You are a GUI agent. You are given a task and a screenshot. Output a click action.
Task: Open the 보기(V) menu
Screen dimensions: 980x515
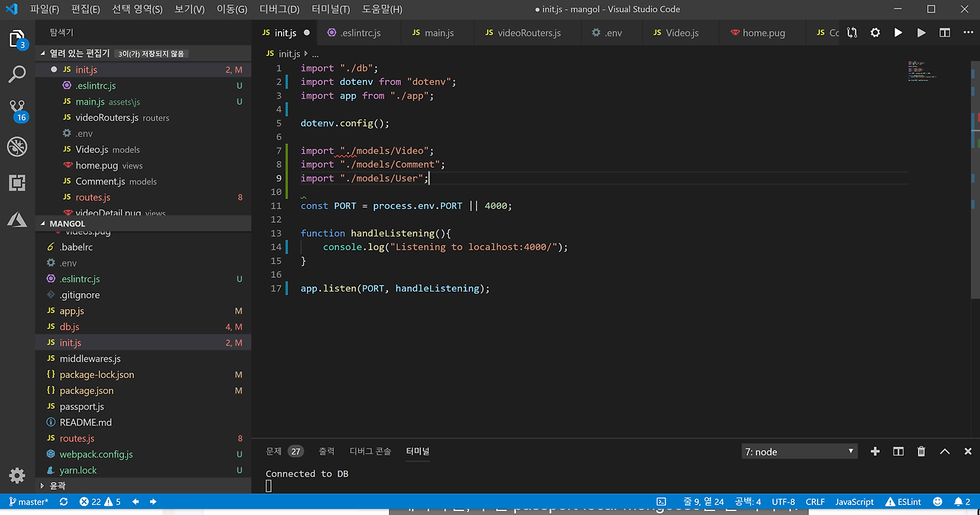pyautogui.click(x=189, y=9)
